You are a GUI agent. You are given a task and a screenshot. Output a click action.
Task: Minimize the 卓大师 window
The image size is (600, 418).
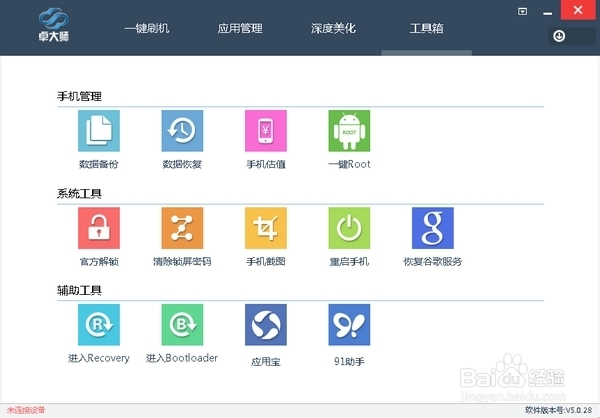pyautogui.click(x=548, y=13)
